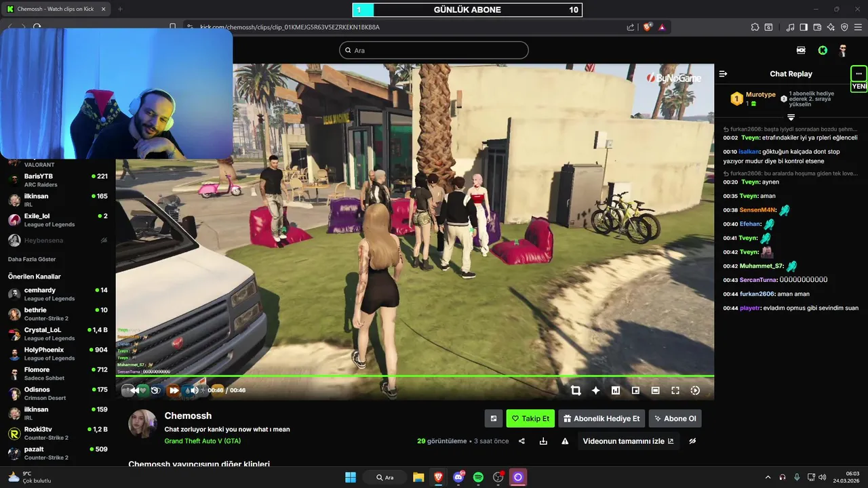Screen dimensions: 868x488
Task: Open weather widget showing 9°C
Action: click(28, 477)
